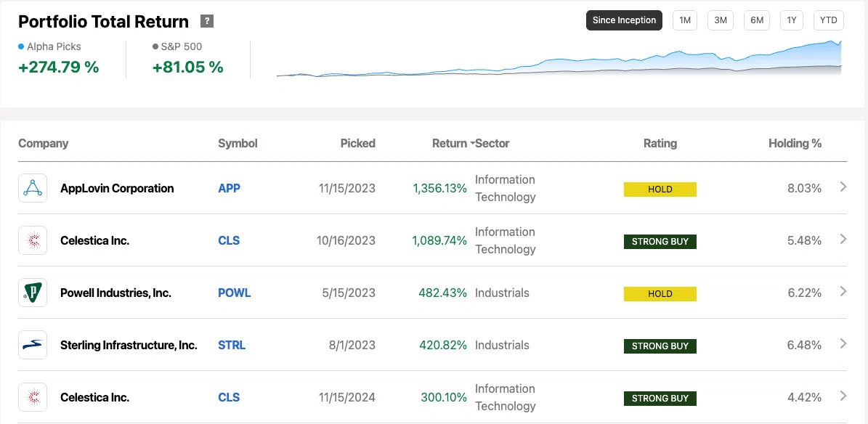
Task: Switch chart to 1M range
Action: (685, 20)
